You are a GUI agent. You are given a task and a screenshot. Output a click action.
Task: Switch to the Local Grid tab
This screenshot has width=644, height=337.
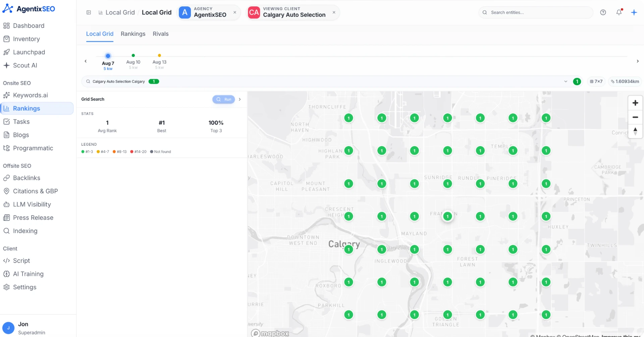pos(100,34)
